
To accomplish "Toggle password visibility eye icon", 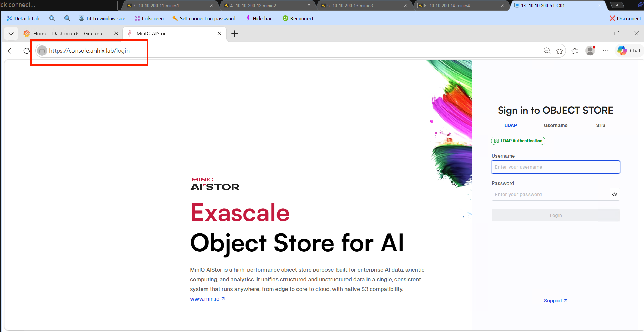I will pos(615,194).
